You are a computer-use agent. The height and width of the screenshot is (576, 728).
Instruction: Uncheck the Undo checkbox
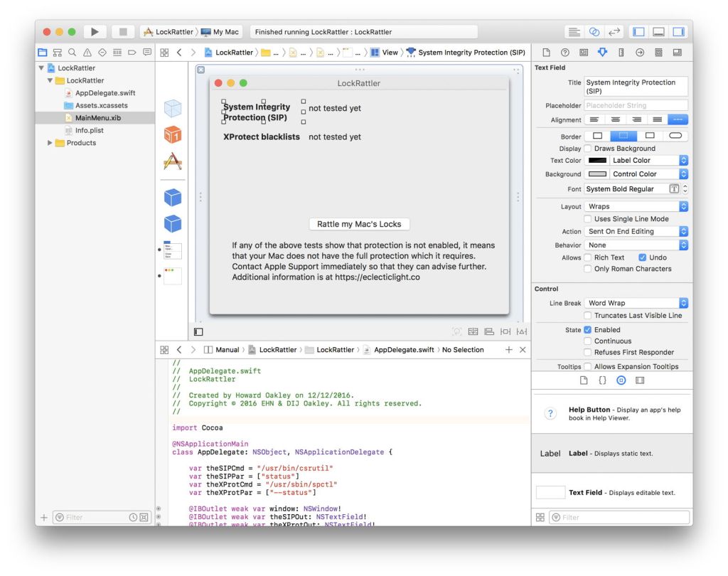coord(643,257)
